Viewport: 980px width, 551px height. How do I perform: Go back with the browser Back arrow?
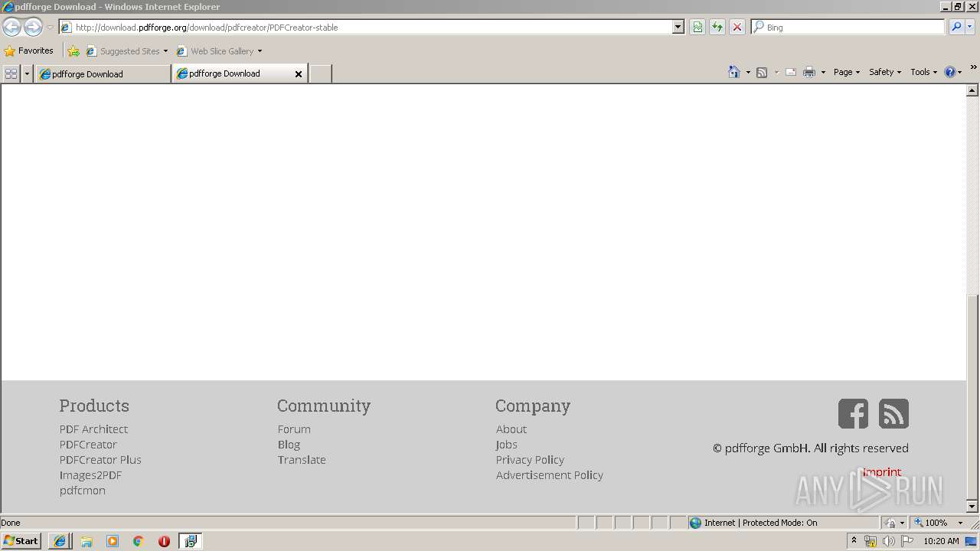pos(11,28)
